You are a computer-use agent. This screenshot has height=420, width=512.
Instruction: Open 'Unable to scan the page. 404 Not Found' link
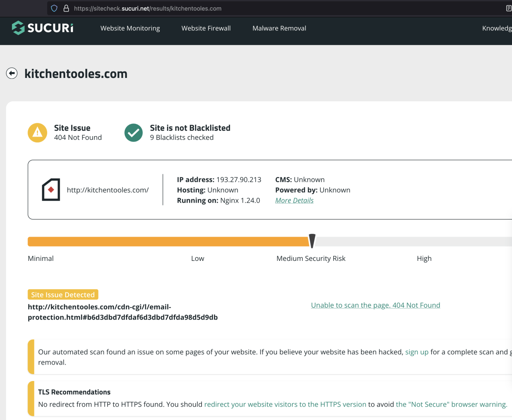point(375,305)
